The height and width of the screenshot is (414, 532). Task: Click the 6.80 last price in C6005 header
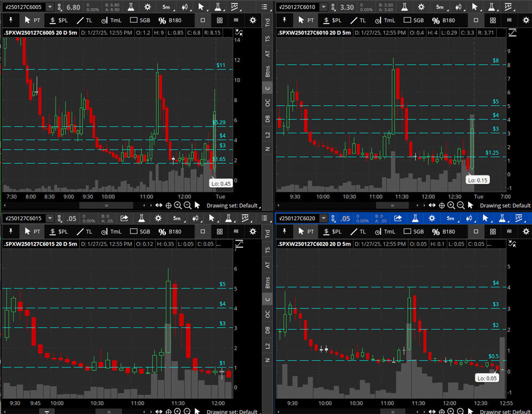73,7
